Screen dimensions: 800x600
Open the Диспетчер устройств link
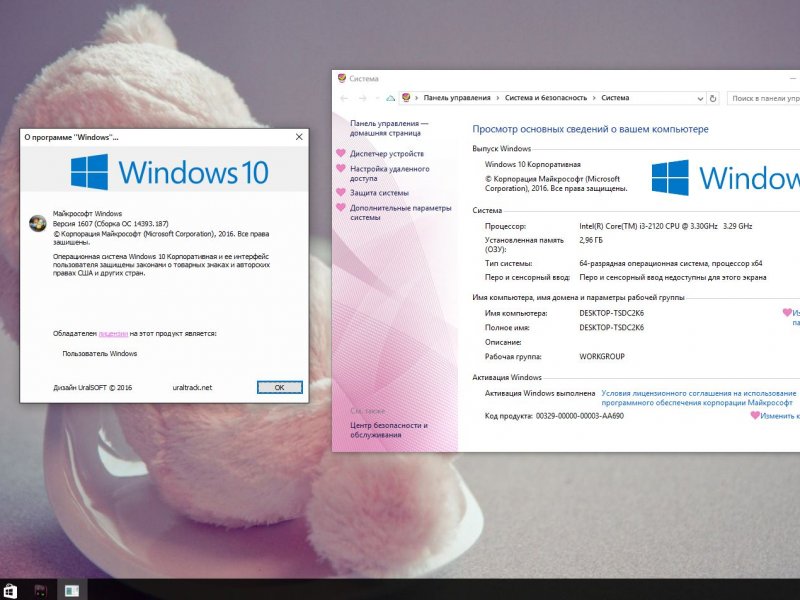click(387, 154)
